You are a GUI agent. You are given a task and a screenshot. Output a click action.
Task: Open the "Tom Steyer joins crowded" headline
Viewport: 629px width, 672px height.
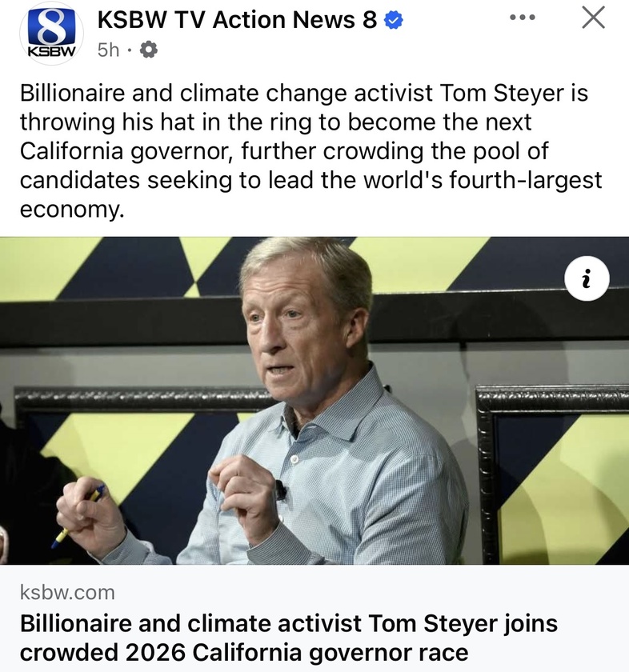[x=289, y=622]
